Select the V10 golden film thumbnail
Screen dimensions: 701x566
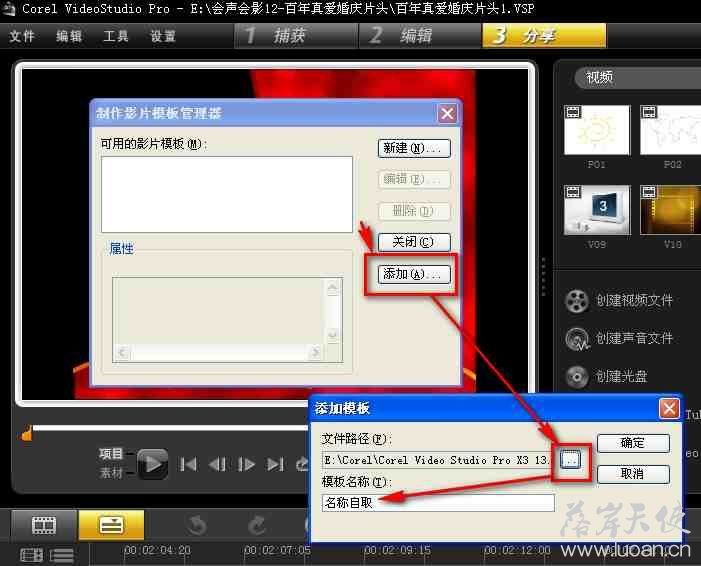(670, 210)
